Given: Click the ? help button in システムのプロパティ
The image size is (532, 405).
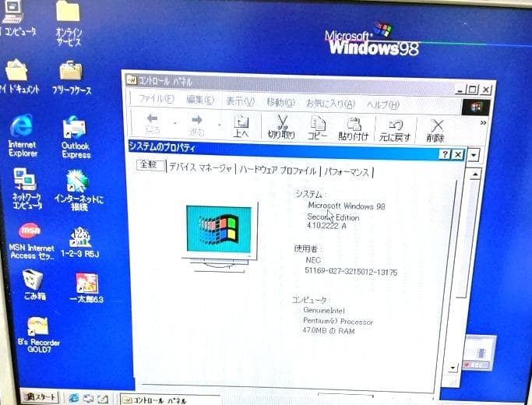Looking at the screenshot, I should [445, 154].
